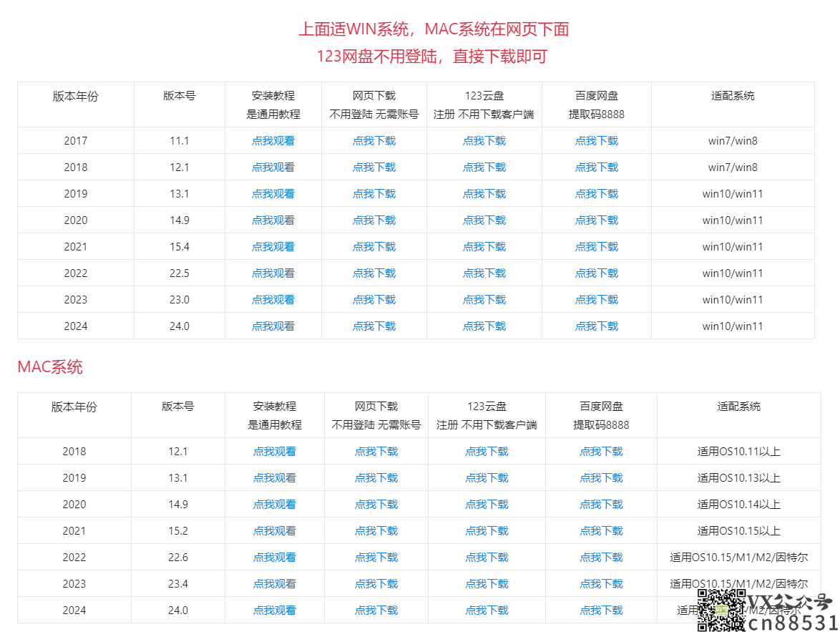Open 点我观看 for version 15.4

[273, 247]
